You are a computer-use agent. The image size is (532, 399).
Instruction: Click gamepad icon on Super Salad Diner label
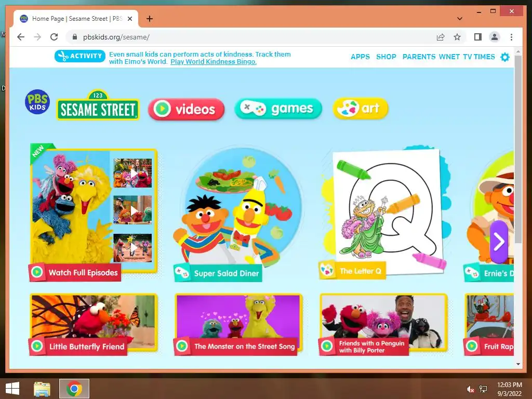[x=182, y=272]
